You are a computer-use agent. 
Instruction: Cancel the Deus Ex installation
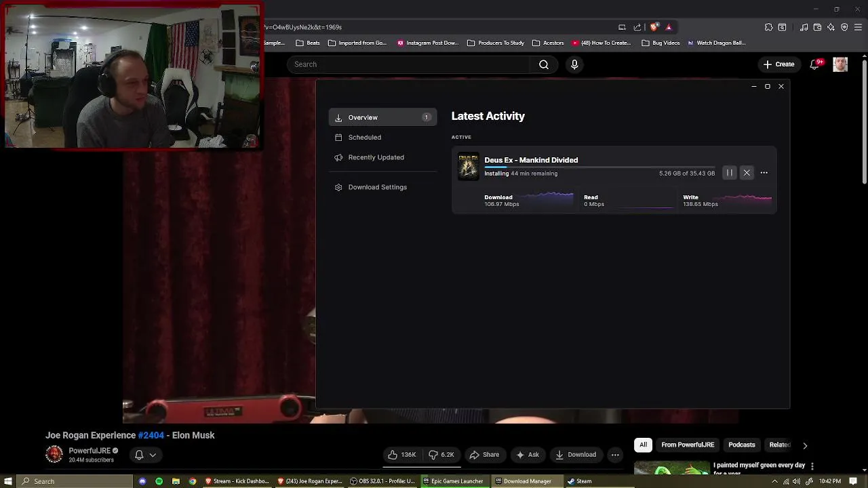pyautogui.click(x=747, y=173)
